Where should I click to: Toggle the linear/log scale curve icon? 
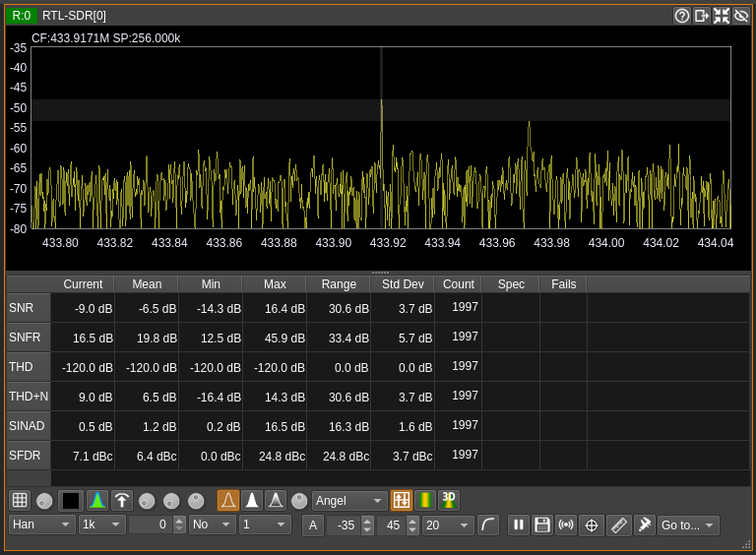click(x=488, y=525)
